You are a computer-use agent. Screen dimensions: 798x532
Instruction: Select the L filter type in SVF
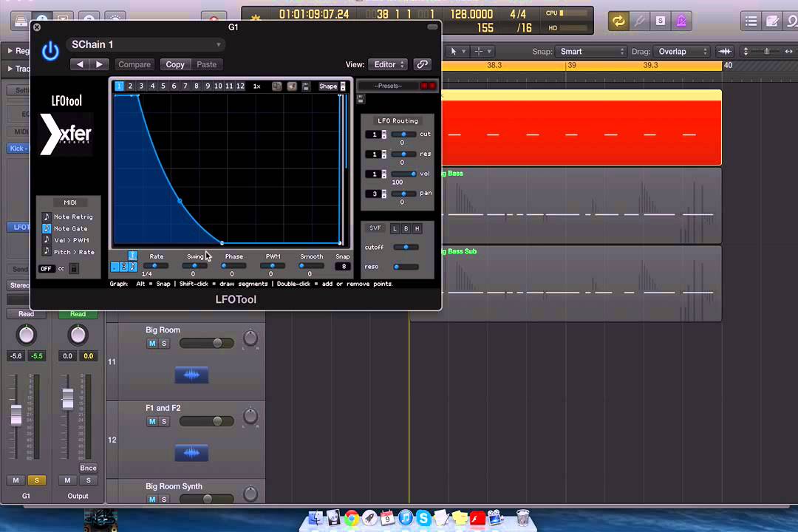pos(395,228)
